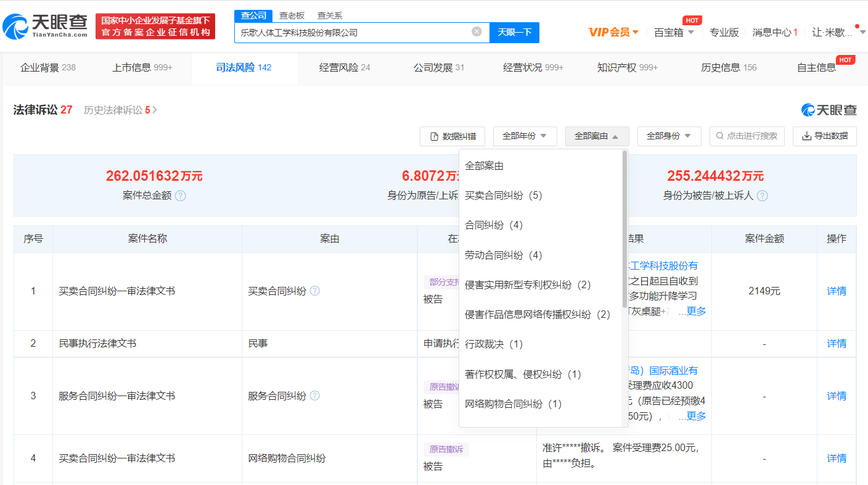Collapse the 全部案由 case type dropdown

596,136
